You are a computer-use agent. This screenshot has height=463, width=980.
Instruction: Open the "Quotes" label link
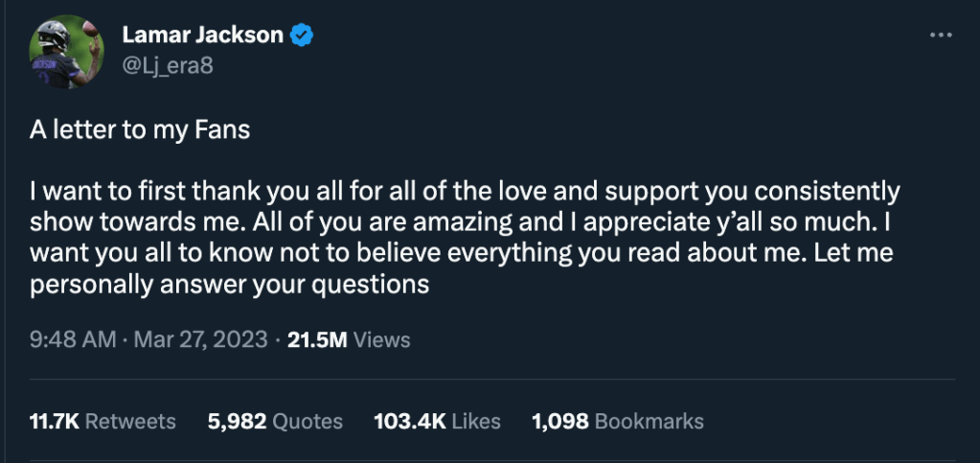pos(308,421)
